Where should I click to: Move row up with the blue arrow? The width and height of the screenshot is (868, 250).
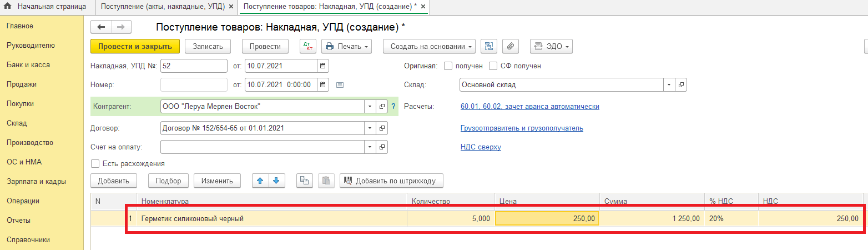[x=260, y=181]
